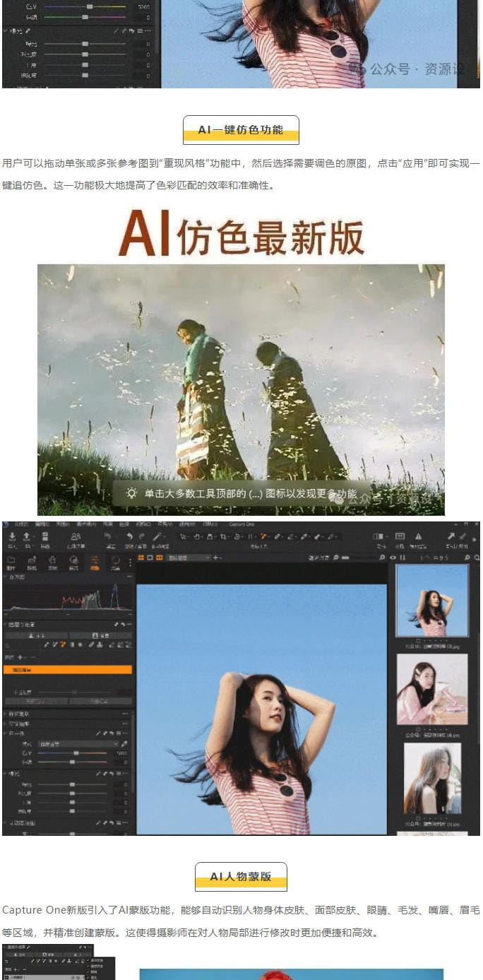Click the White Balance eyedropper picker
This screenshot has height=980, width=483.
pyautogui.click(x=124, y=744)
